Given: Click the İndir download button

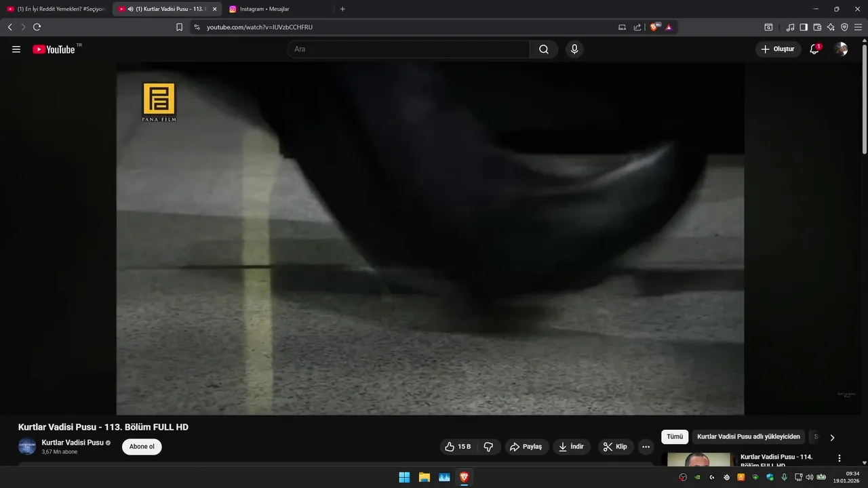Looking at the screenshot, I should 572,447.
